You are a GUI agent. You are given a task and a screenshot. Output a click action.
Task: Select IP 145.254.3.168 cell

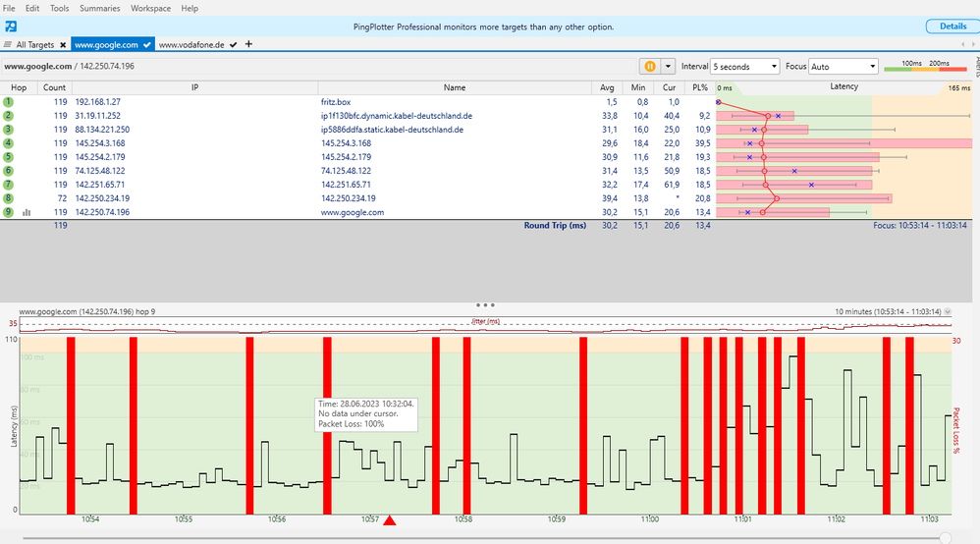pos(100,143)
